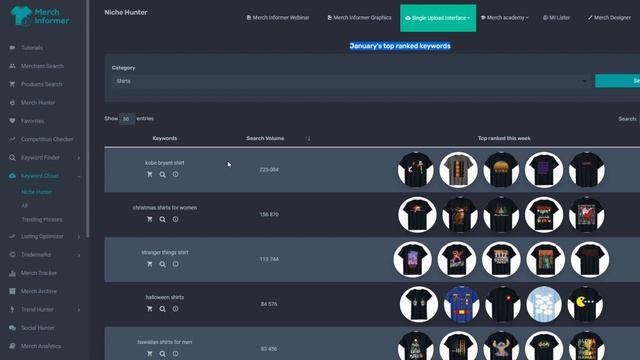This screenshot has height=360, width=640.
Task: Go to Products Search page
Action: [x=41, y=84]
